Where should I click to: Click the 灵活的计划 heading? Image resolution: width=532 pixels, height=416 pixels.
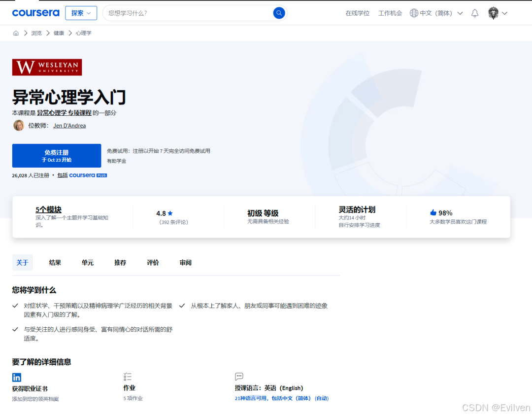[x=357, y=209]
